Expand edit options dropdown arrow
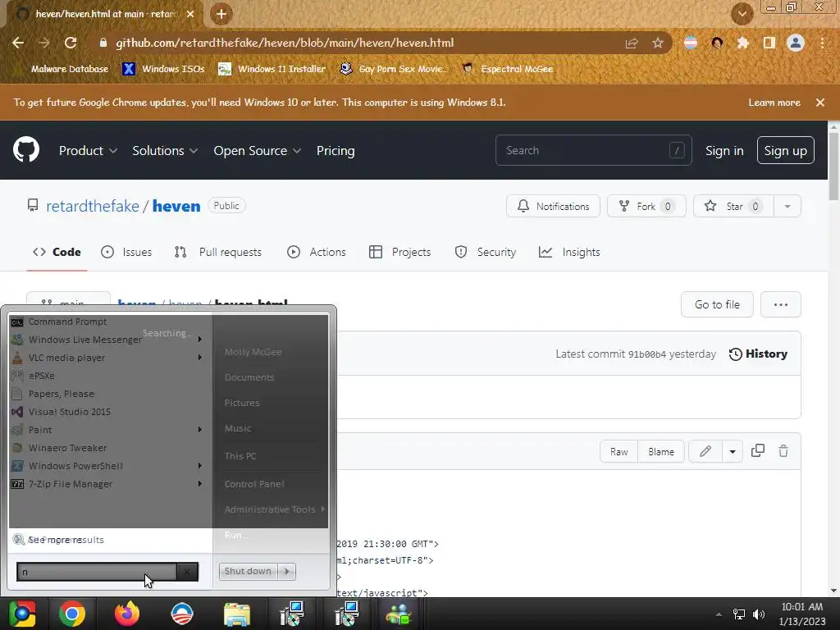This screenshot has width=840, height=630. (733, 452)
